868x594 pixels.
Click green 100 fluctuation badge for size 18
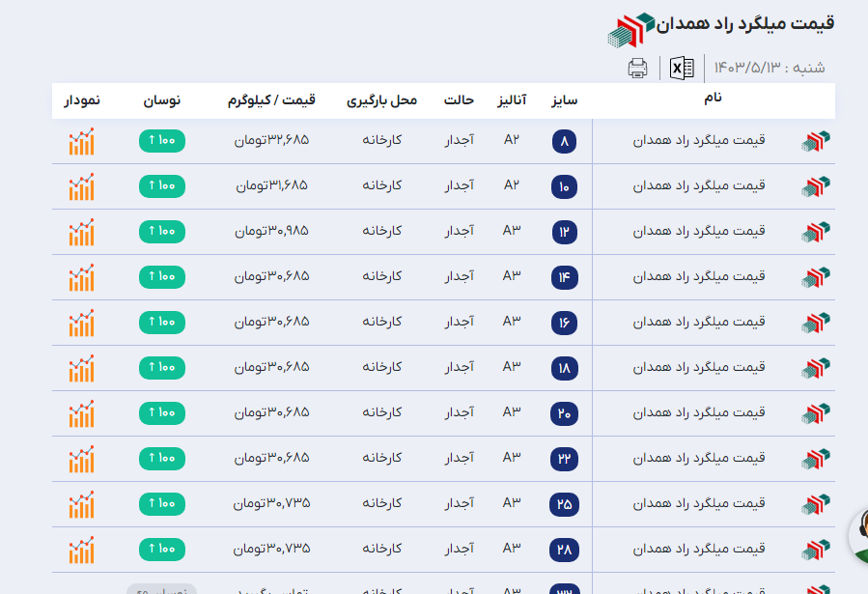(162, 368)
